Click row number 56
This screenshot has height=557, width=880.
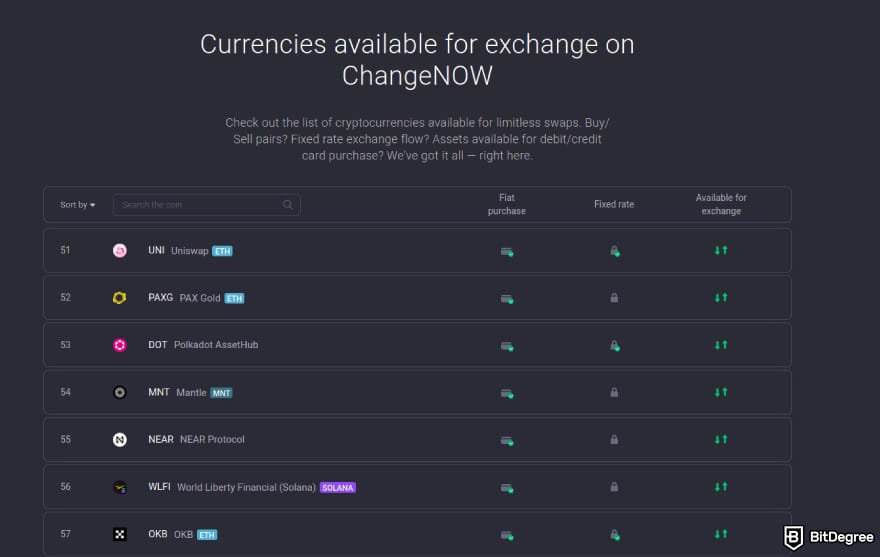coord(66,487)
